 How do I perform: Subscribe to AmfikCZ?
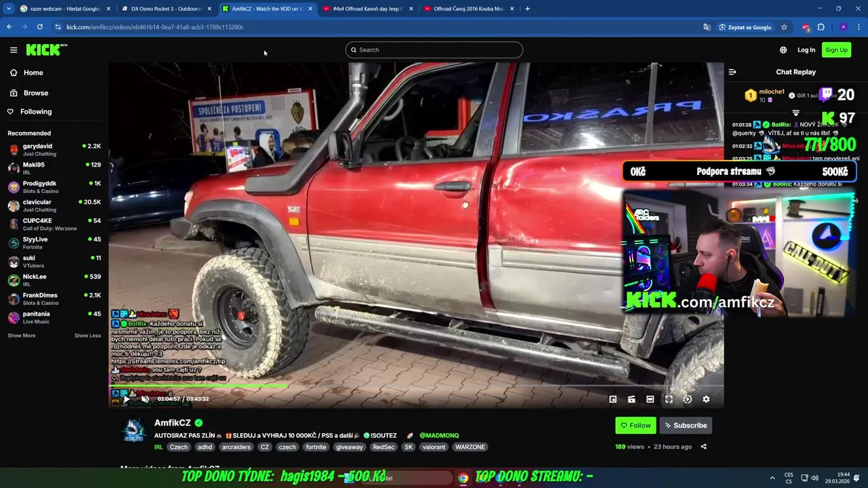click(x=686, y=426)
